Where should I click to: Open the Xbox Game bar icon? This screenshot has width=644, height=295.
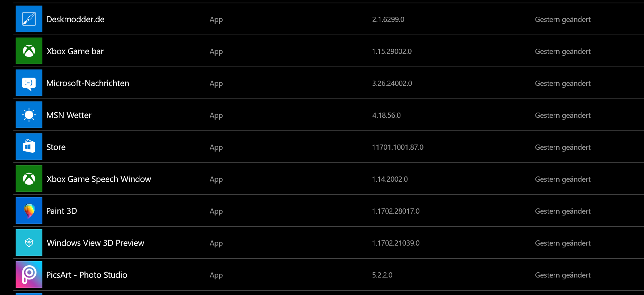[x=29, y=51]
